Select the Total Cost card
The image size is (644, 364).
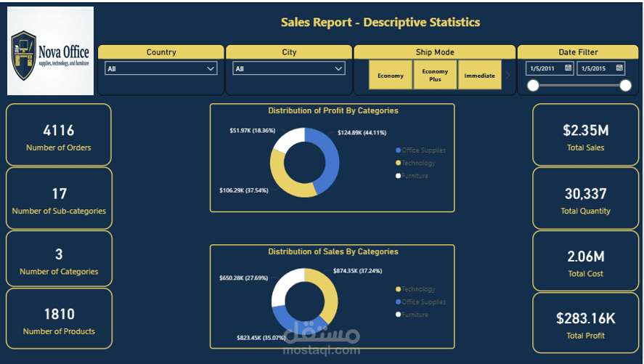pyautogui.click(x=585, y=262)
